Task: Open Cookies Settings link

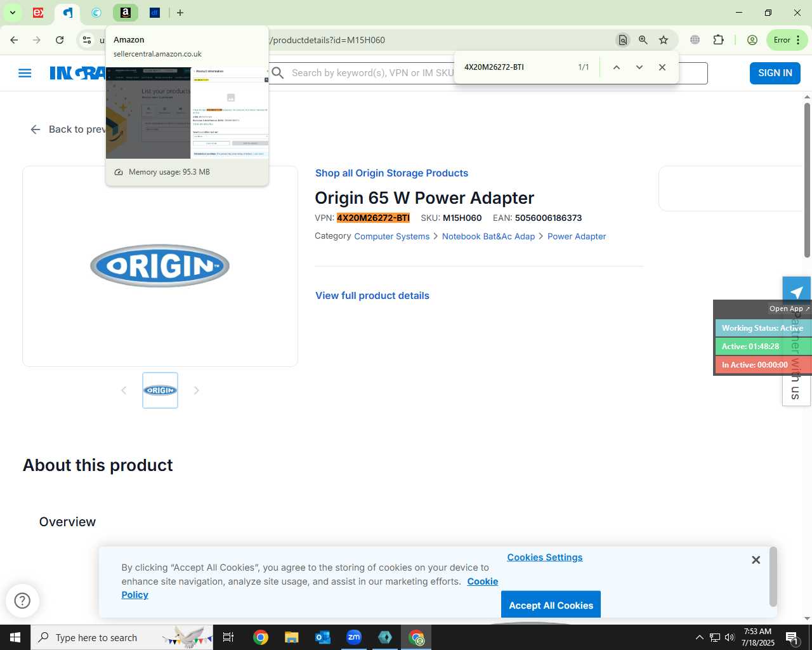Action: [545, 557]
